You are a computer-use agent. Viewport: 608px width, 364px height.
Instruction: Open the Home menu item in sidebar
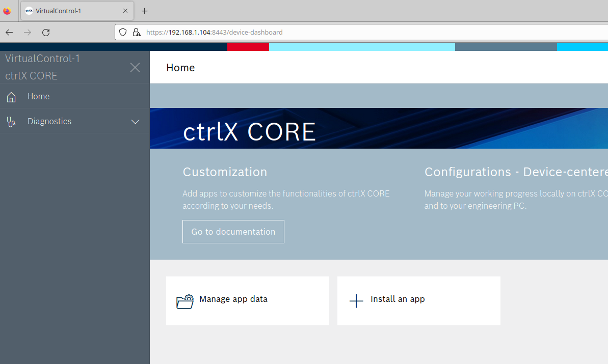[x=39, y=96]
